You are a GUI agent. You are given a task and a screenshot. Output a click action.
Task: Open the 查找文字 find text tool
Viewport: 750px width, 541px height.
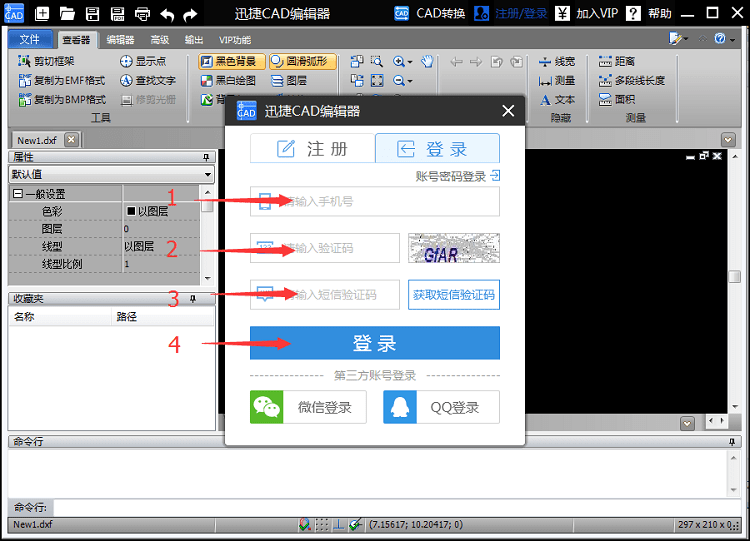148,80
